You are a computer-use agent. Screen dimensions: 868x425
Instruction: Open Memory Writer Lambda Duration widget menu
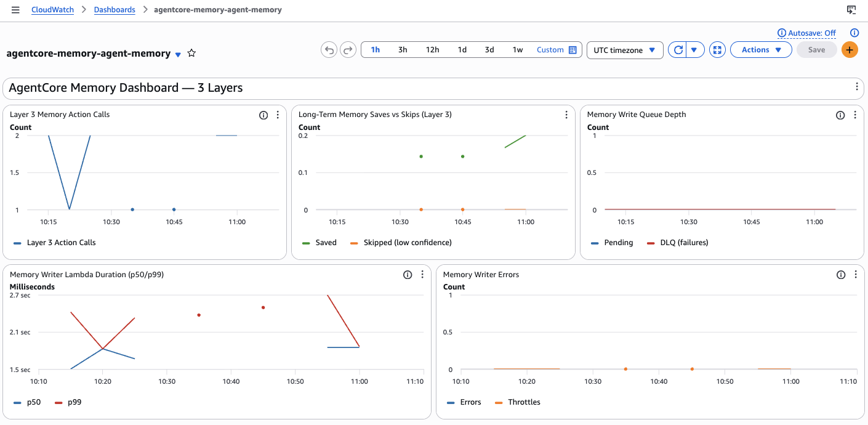click(x=422, y=275)
